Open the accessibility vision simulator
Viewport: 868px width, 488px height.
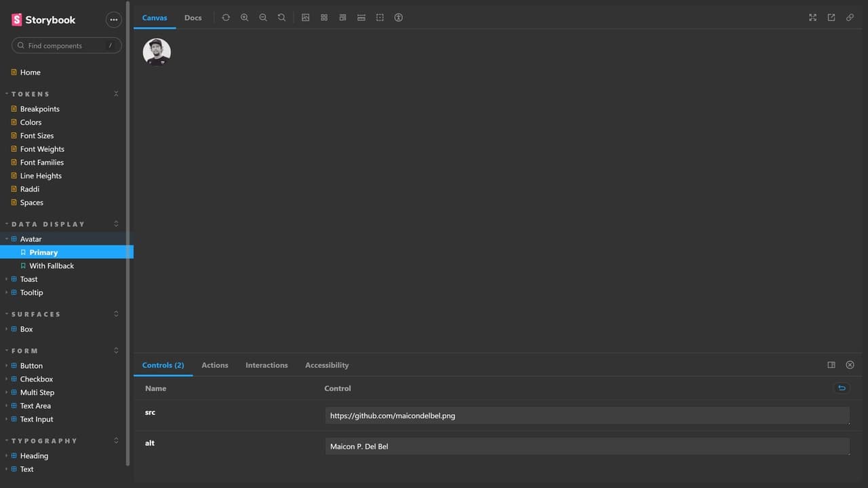click(399, 18)
